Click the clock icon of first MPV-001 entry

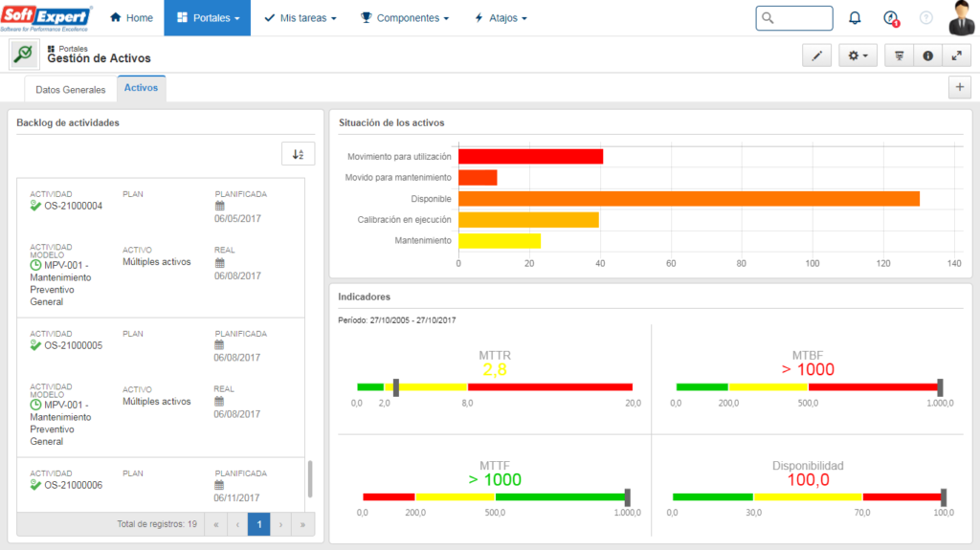pos(35,265)
